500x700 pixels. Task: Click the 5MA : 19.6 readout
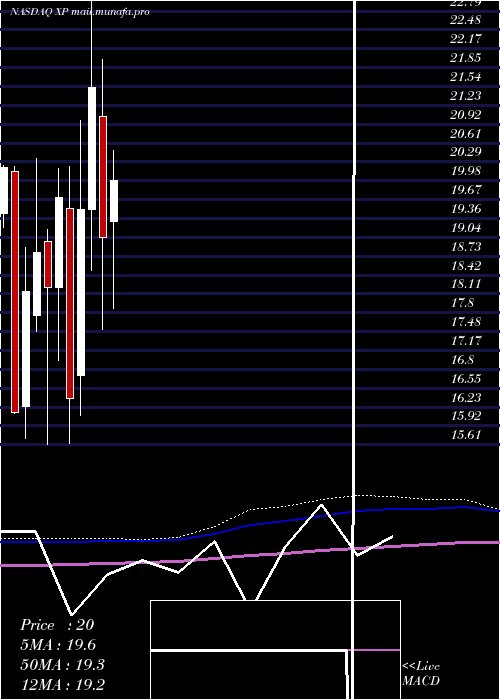click(x=58, y=645)
